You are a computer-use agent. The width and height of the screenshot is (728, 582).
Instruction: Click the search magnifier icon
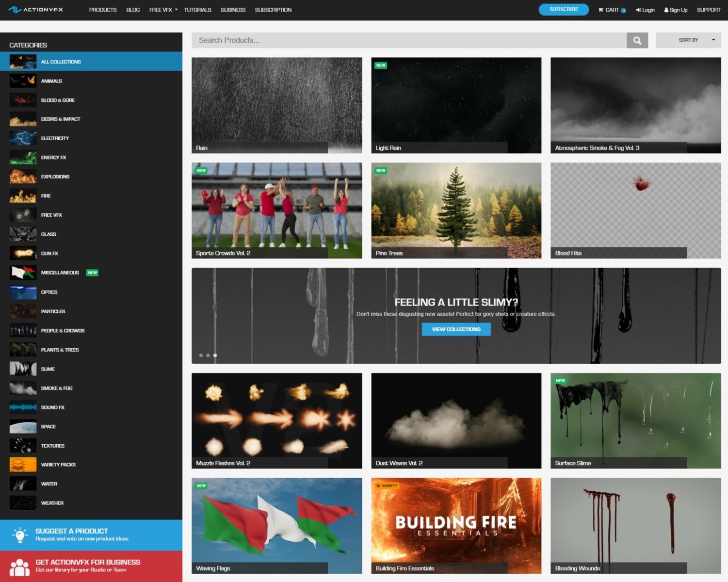tap(637, 40)
